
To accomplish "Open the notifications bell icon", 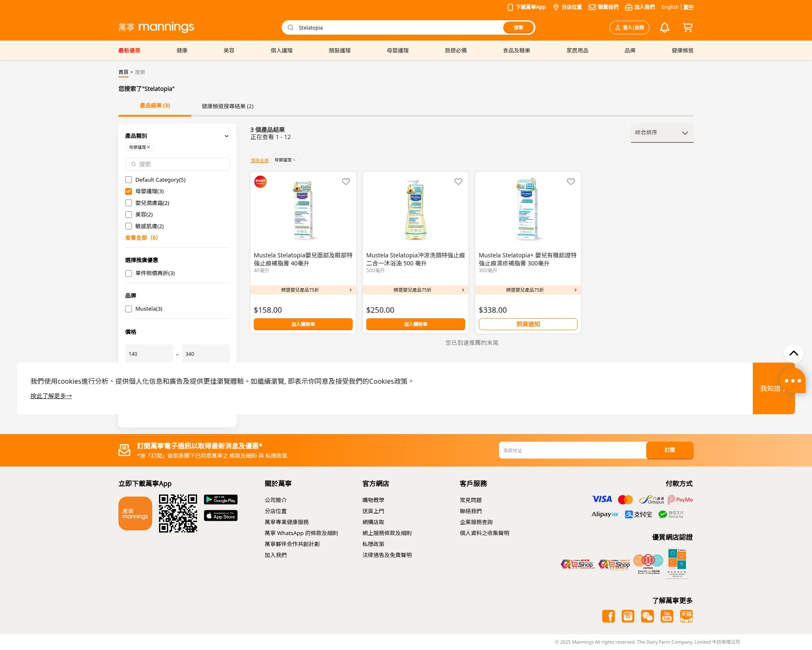I will tap(664, 27).
